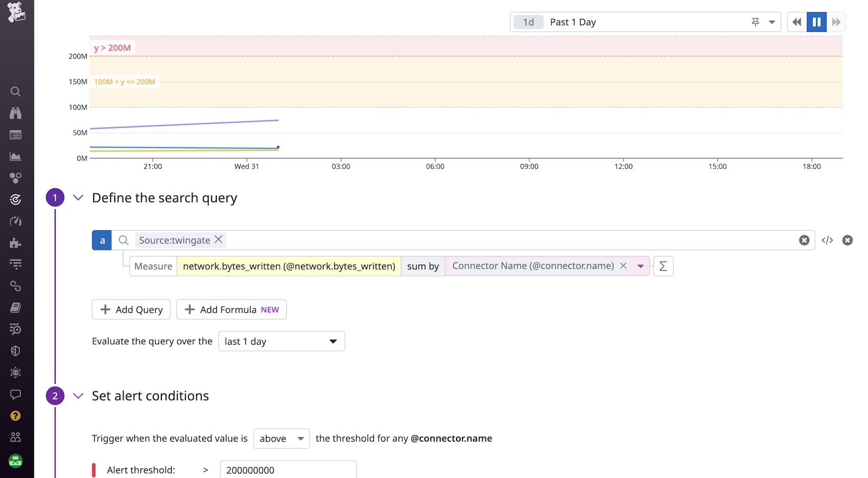Open the APM gauge icon in sidebar
The width and height of the screenshot is (868, 478).
pos(15,221)
